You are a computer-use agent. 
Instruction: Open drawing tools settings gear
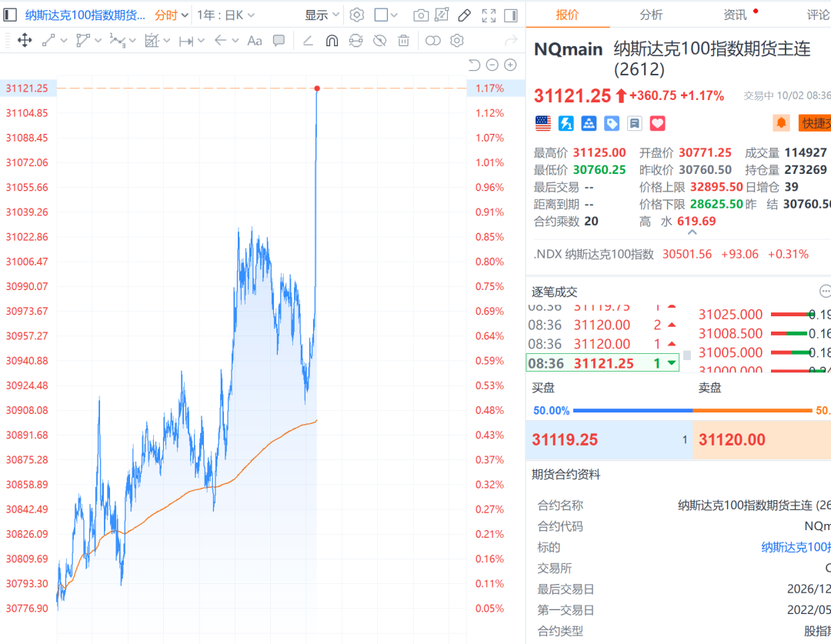tap(457, 40)
